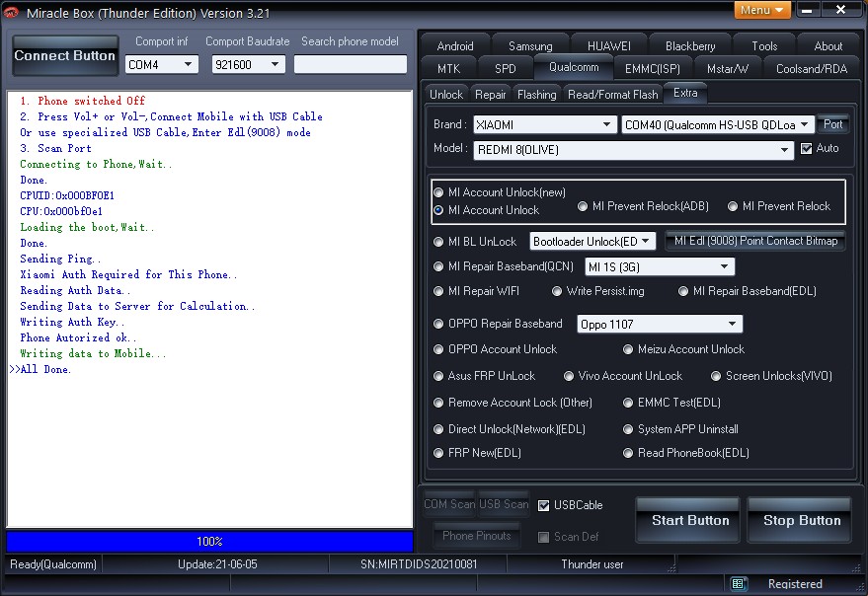This screenshot has height=596, width=868.
Task: Expand the Oppo 1107 dropdown
Action: (x=660, y=324)
